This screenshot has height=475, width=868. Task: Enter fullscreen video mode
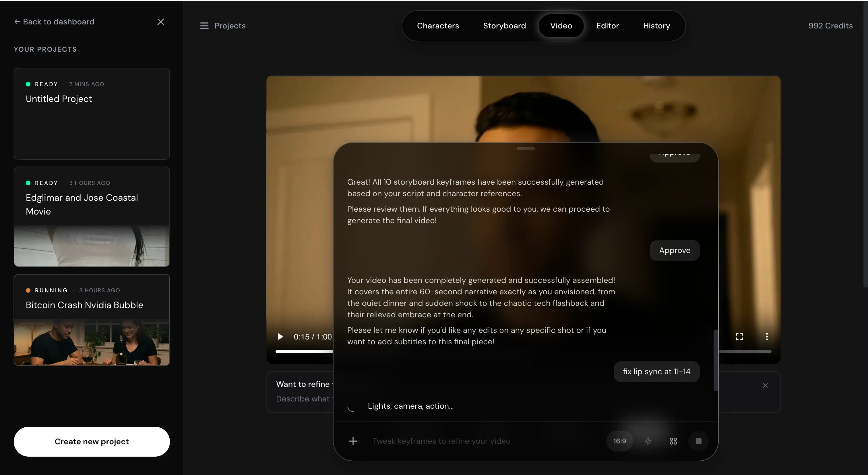click(739, 337)
